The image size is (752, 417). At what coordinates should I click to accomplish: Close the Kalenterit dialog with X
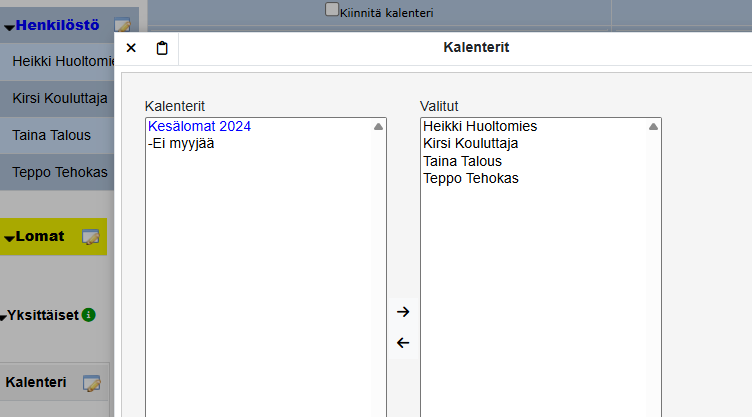pos(131,48)
